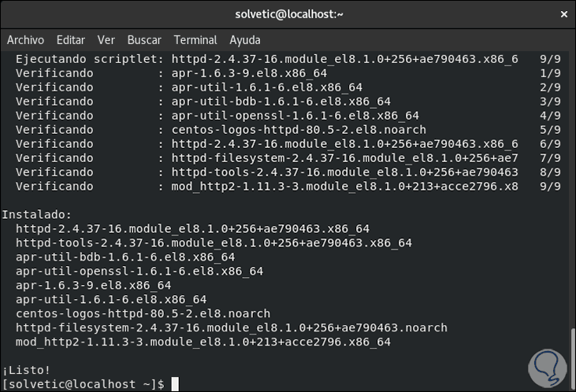Open the Archivo menu
The height and width of the screenshot is (392, 576).
tap(25, 39)
